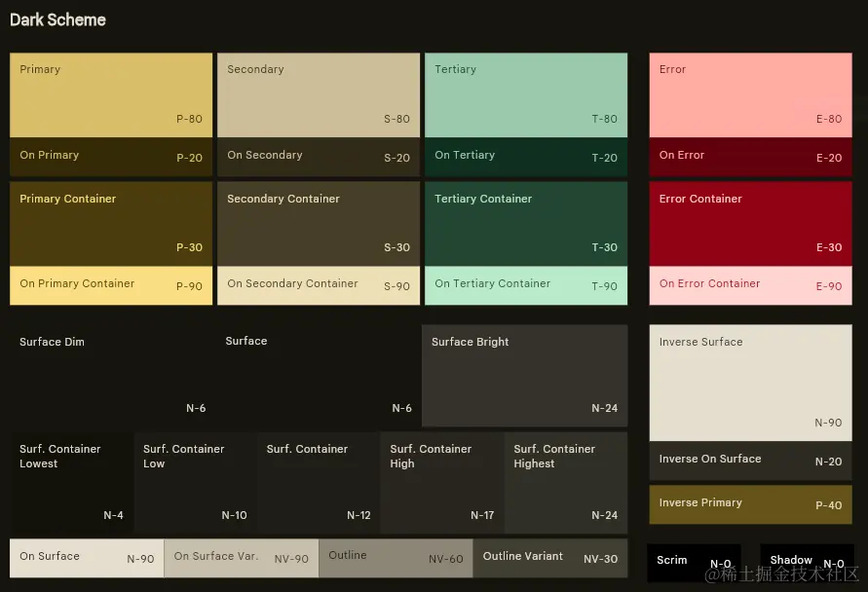Click the Error Container E-30 swatch
868x592 pixels.
(x=750, y=224)
